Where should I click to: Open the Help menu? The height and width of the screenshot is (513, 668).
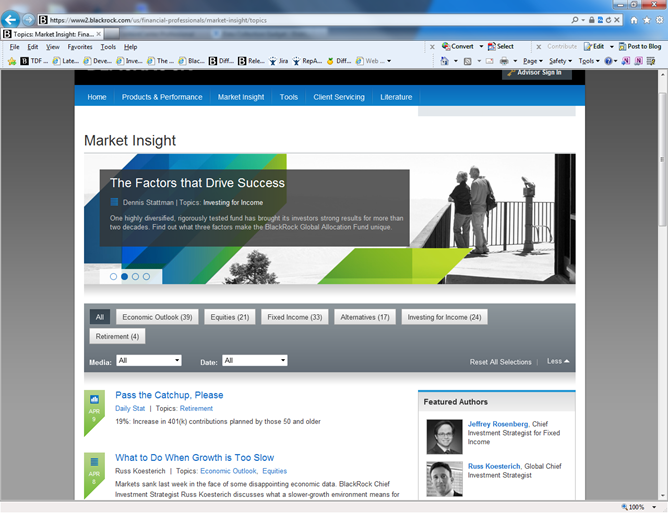[130, 47]
